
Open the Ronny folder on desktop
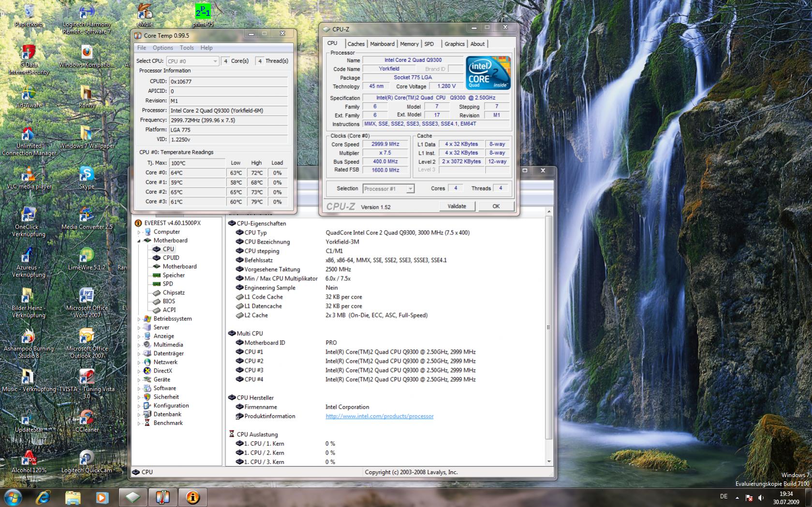click(87, 96)
